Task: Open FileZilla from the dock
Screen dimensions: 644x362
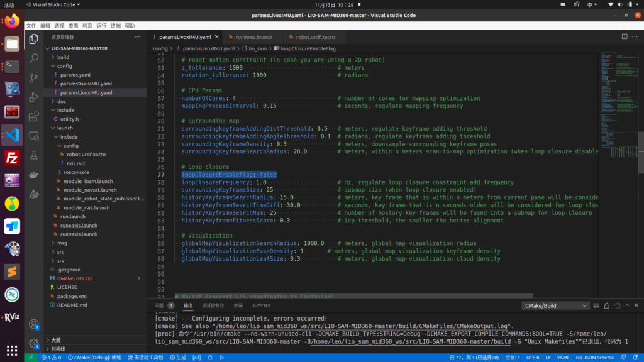Action: 12,158
